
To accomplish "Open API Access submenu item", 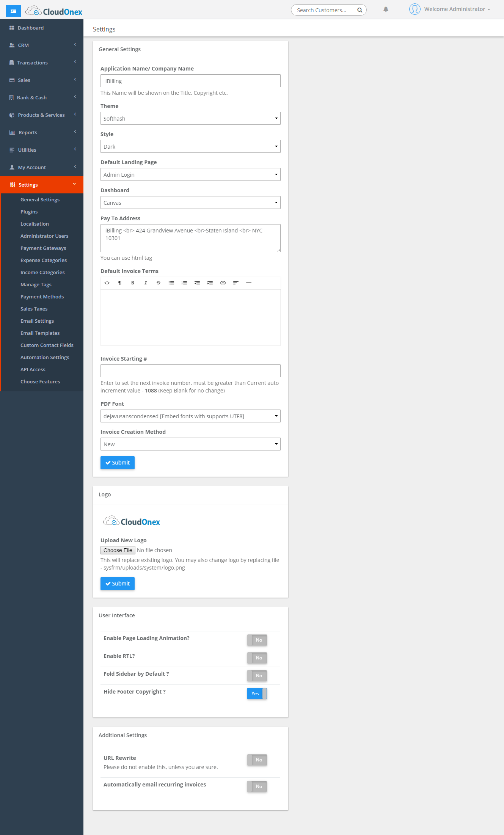I will 33,369.
